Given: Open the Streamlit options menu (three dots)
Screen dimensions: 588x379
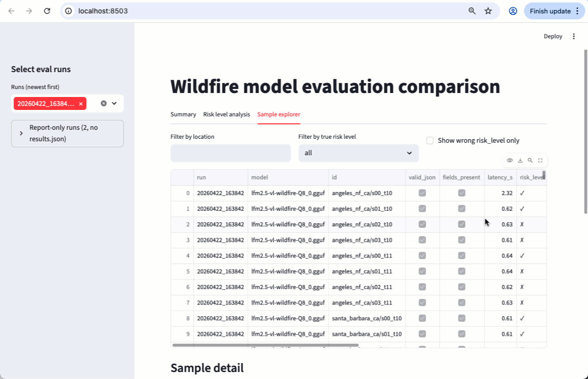Looking at the screenshot, I should (x=574, y=36).
